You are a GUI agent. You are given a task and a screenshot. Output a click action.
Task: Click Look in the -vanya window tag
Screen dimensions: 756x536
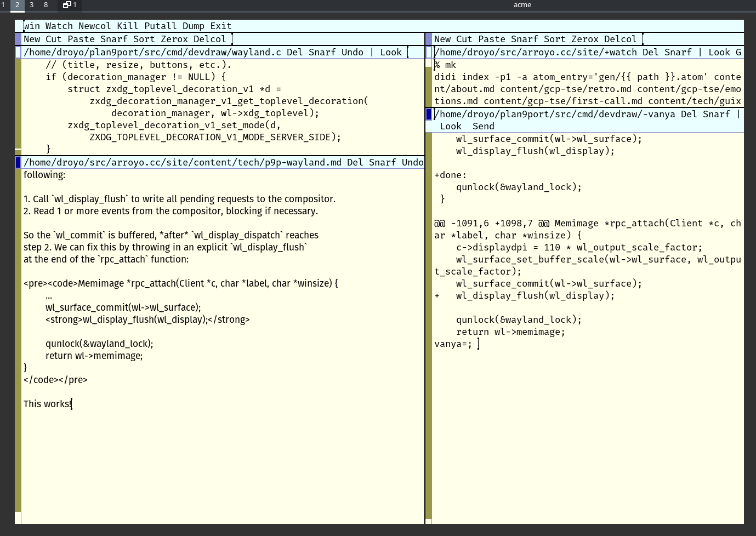451,126
